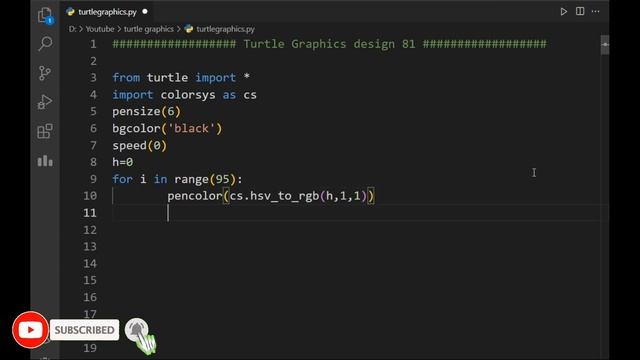Click on 'h=0' code line
Screen dimensions: 640x360
(122, 162)
